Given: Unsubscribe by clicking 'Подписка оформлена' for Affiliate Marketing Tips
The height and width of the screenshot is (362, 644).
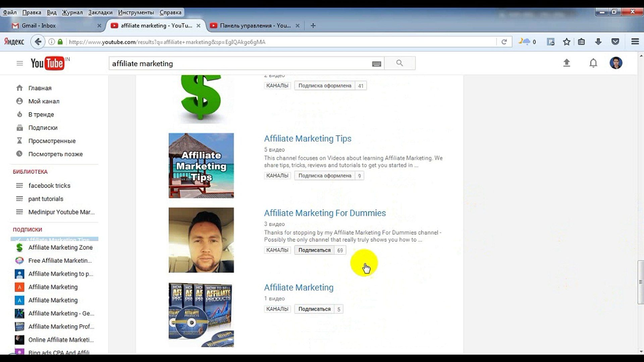Looking at the screenshot, I should (x=324, y=175).
